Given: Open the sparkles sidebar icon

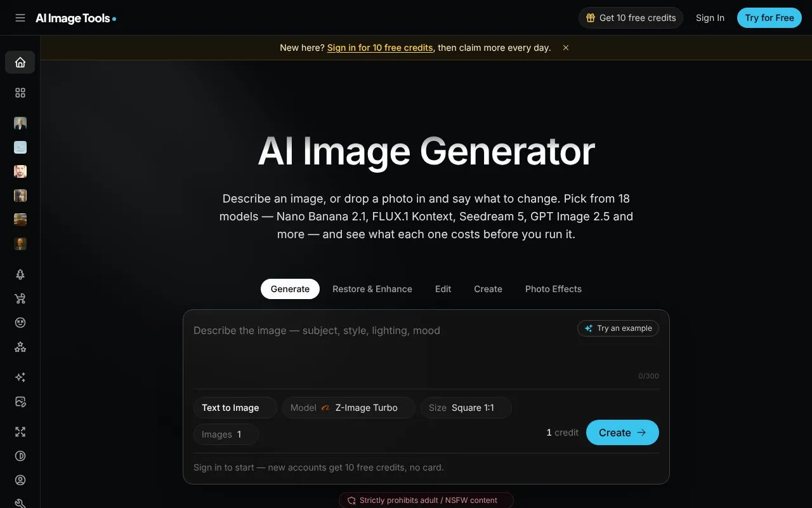Looking at the screenshot, I should (x=20, y=377).
